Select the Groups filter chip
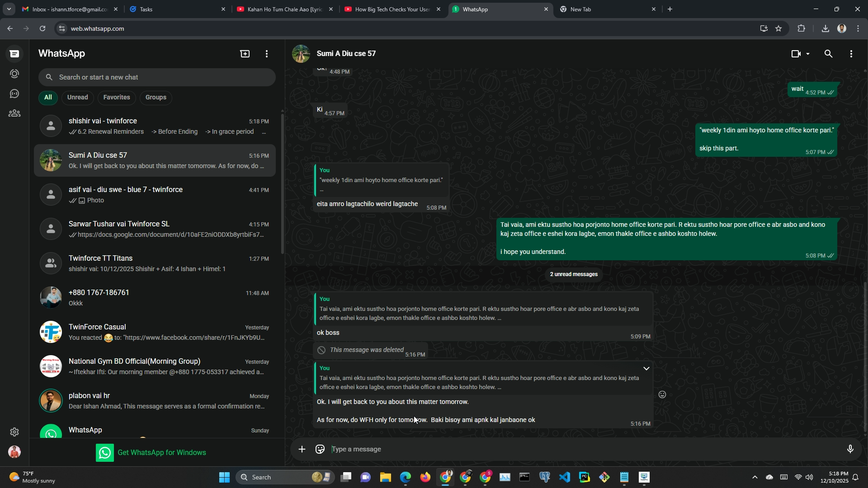868x488 pixels. 156,97
